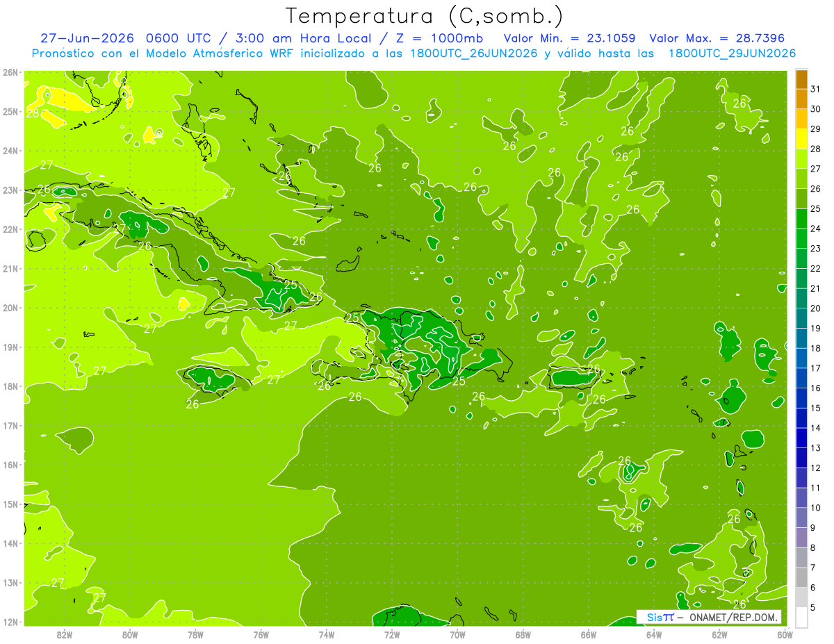Click the legend swatch between 30 and 31

click(801, 99)
